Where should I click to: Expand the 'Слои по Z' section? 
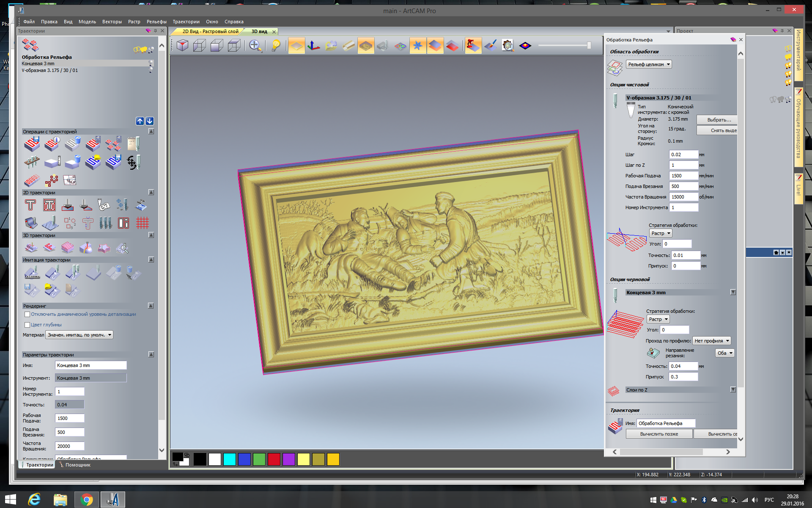tap(733, 389)
